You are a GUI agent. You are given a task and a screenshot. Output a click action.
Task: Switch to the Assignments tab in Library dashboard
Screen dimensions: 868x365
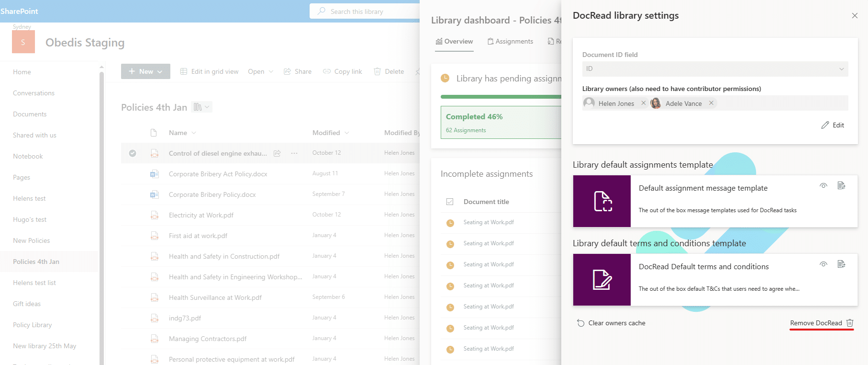[510, 42]
